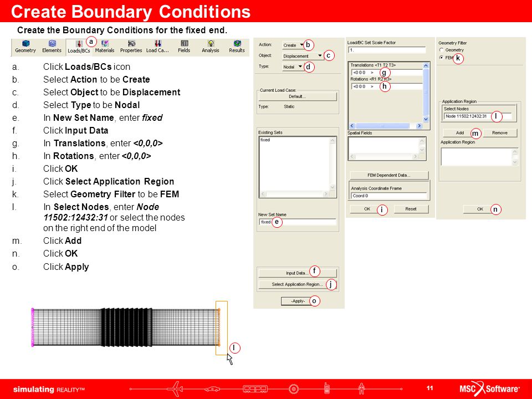
Task: Click the New Set Name input field
Action: click(298, 222)
